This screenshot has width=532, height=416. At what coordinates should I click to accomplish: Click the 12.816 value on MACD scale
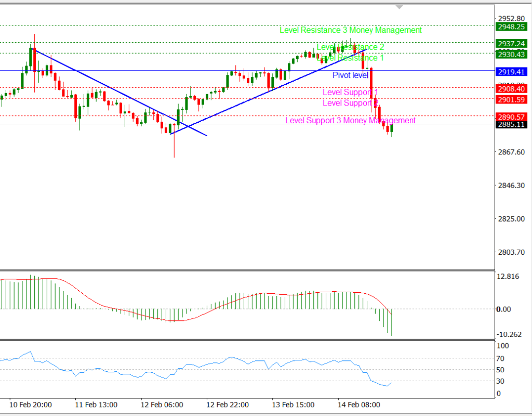pyautogui.click(x=508, y=277)
